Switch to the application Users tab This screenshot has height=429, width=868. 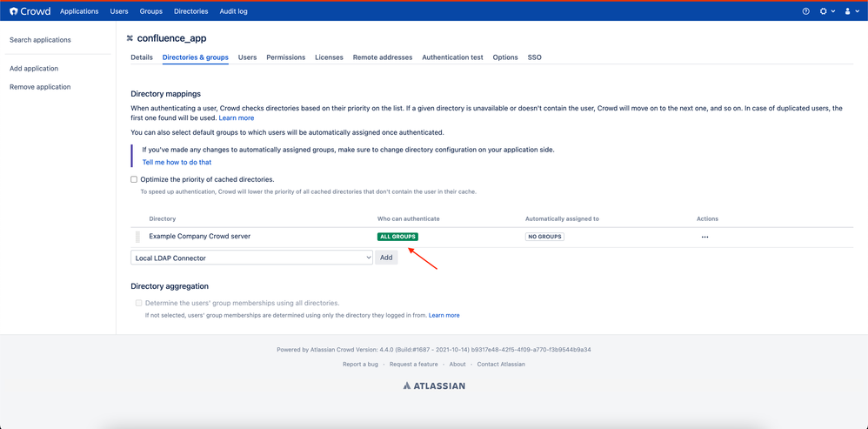point(248,57)
